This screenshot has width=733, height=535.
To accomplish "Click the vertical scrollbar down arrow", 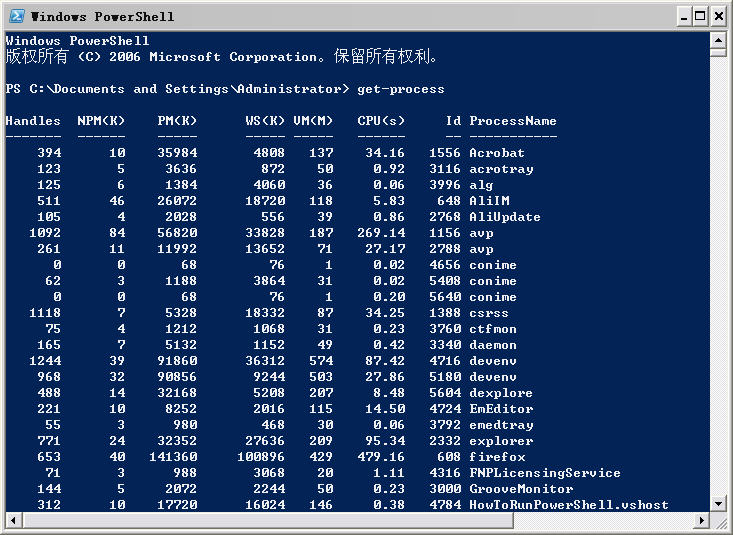I will pos(718,504).
